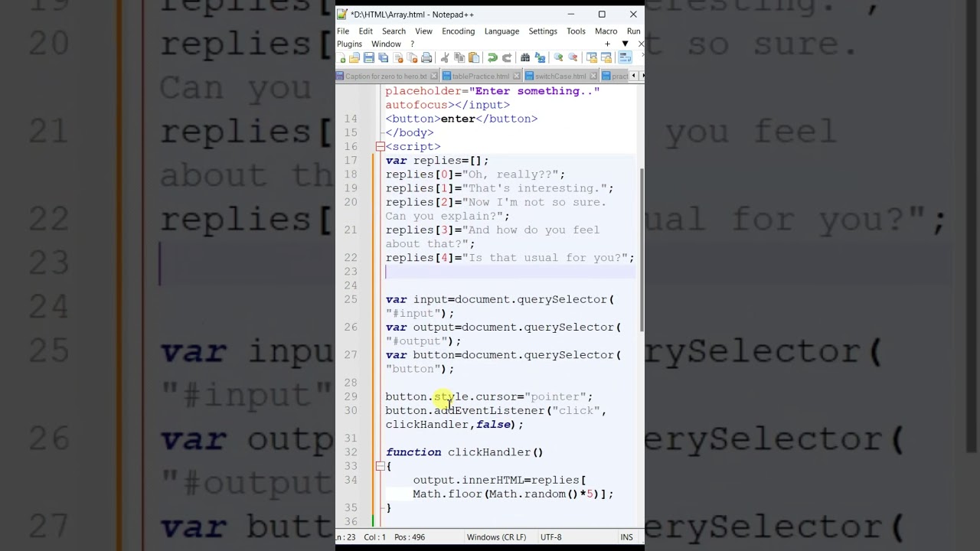
Task: Click the Paste clipboard icon
Action: point(474,58)
